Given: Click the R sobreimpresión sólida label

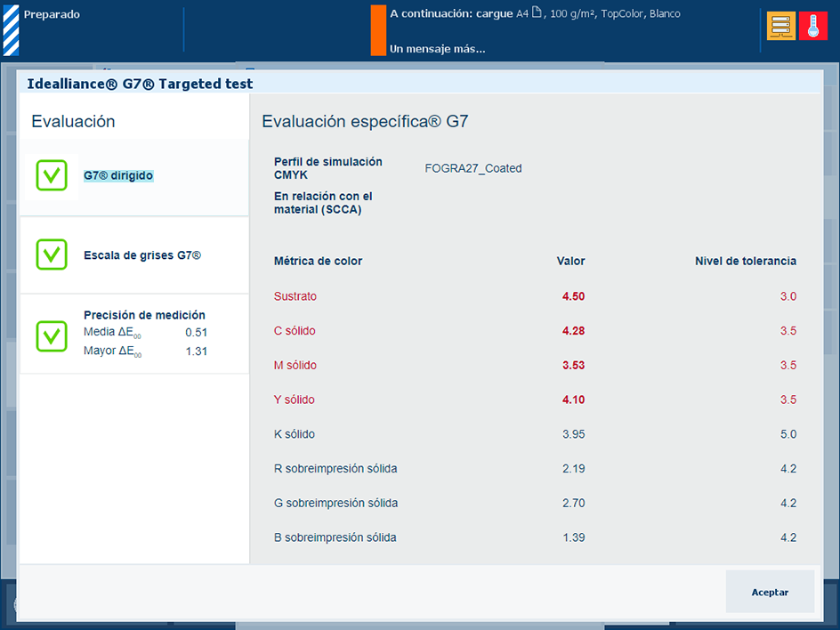Looking at the screenshot, I should [335, 468].
